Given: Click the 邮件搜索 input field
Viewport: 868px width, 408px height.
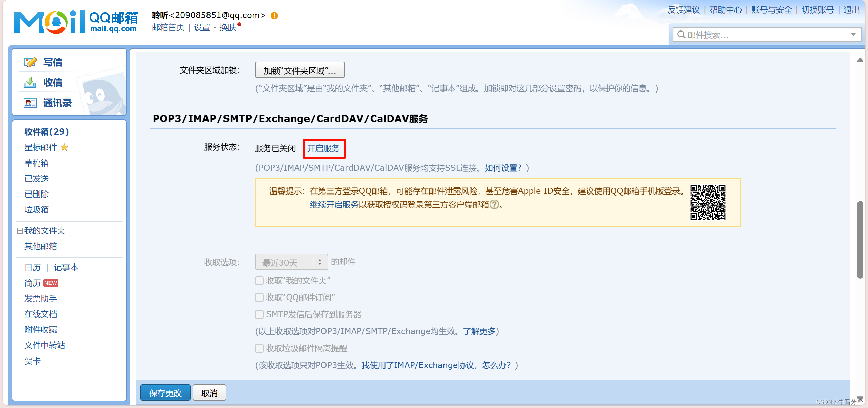Looking at the screenshot, I should click(x=767, y=35).
